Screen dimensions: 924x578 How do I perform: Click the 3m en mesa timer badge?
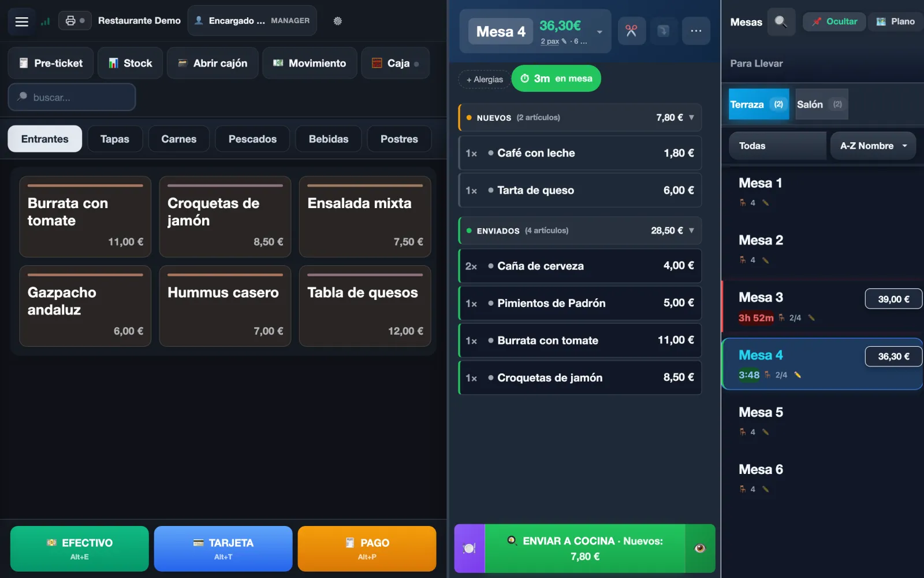tap(556, 79)
